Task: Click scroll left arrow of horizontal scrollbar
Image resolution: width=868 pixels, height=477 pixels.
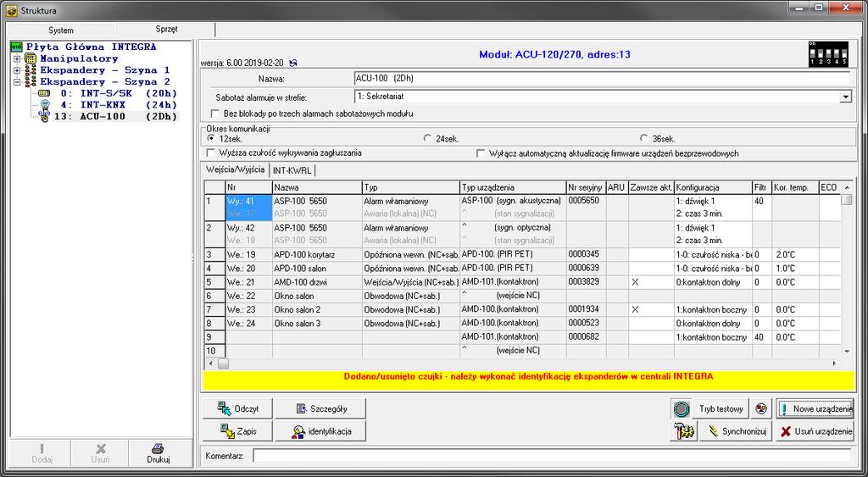Action: (210, 363)
